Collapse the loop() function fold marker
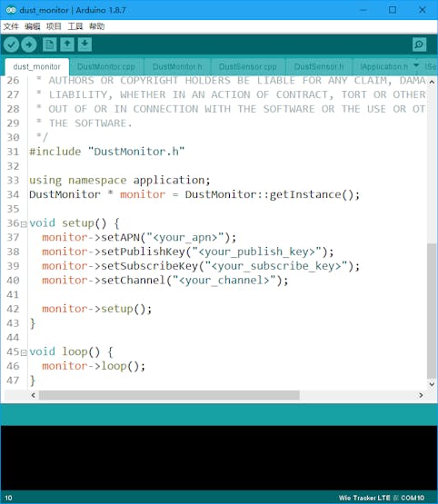This screenshot has height=504, width=438. [24, 352]
